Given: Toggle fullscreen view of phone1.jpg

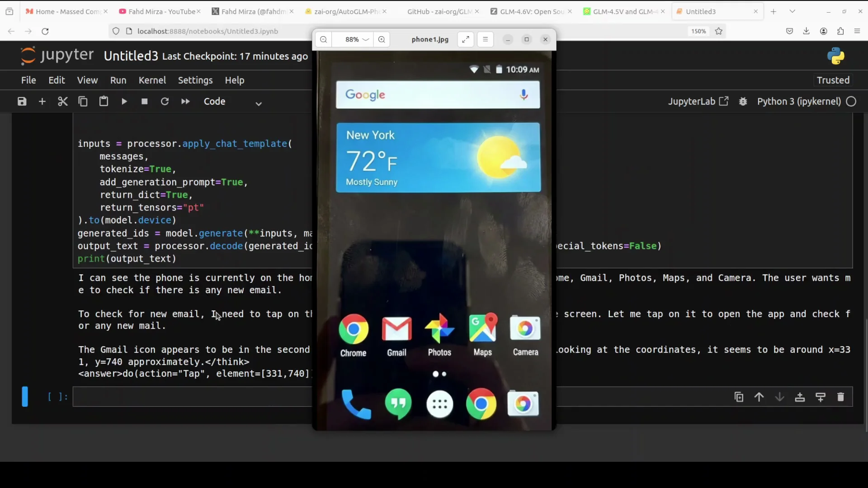Looking at the screenshot, I should click(x=466, y=39).
